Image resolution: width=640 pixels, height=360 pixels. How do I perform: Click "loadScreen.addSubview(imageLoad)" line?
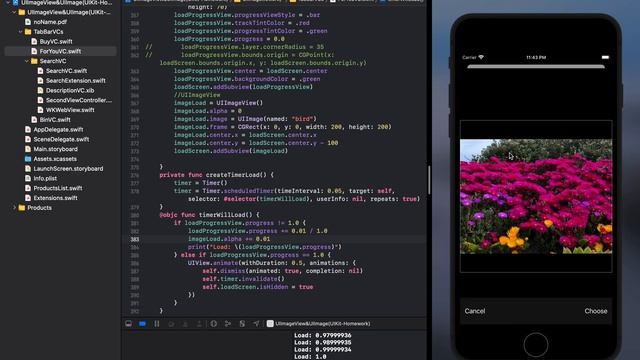231,151
